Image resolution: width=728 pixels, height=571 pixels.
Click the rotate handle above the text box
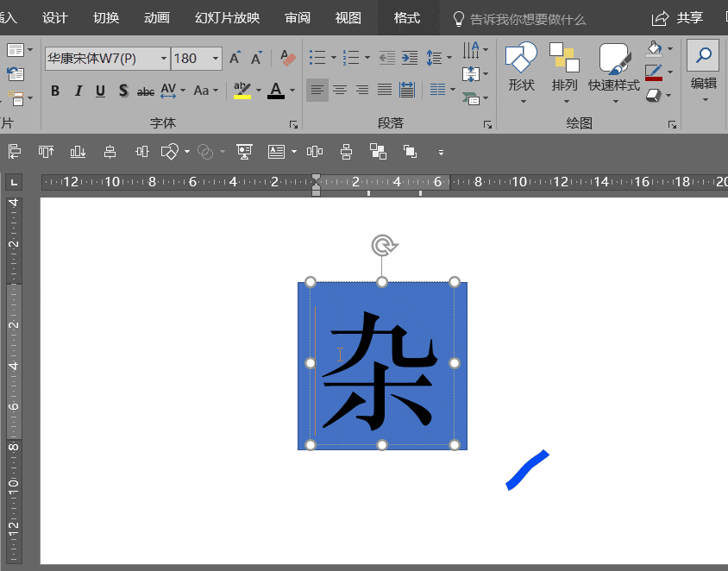[382, 246]
